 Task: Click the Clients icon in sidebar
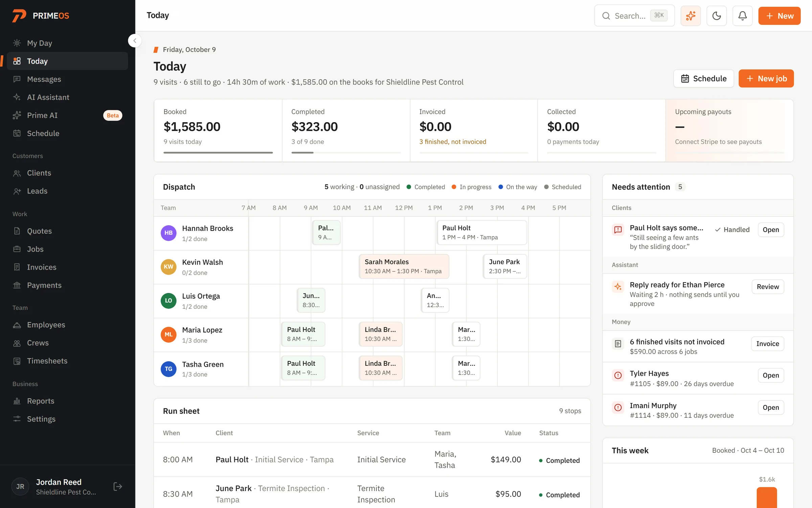click(x=17, y=173)
